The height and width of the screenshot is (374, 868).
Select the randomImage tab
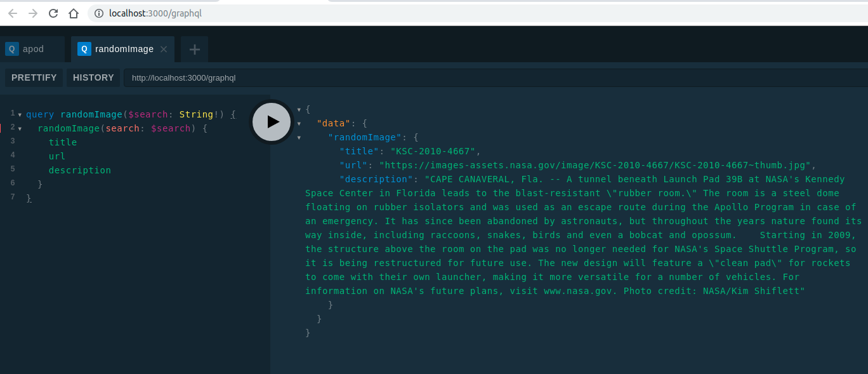[124, 48]
